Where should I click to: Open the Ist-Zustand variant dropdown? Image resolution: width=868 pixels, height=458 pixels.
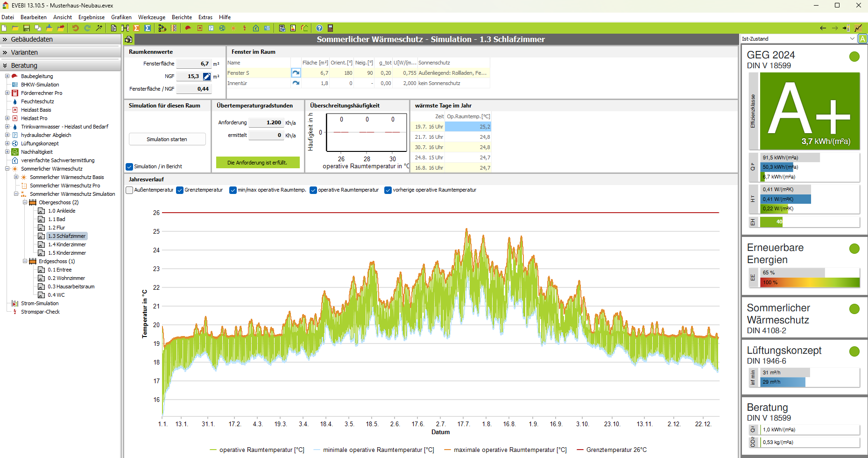point(852,39)
